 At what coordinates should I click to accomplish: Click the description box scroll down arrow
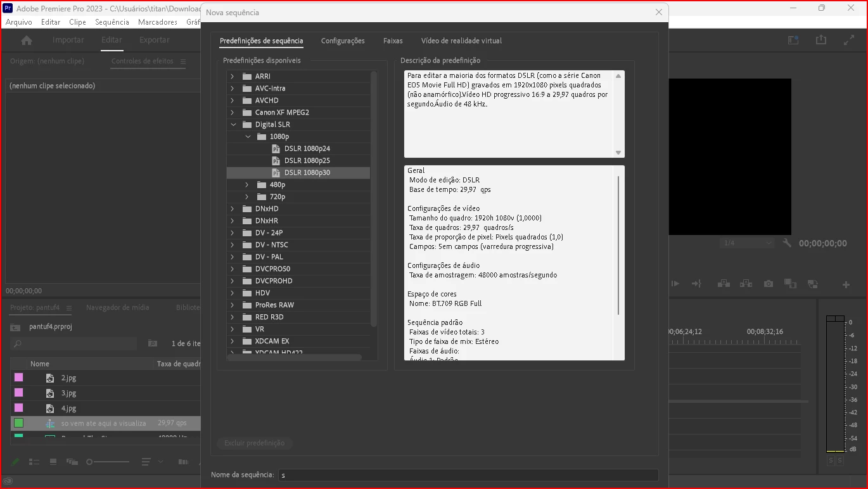click(x=618, y=153)
